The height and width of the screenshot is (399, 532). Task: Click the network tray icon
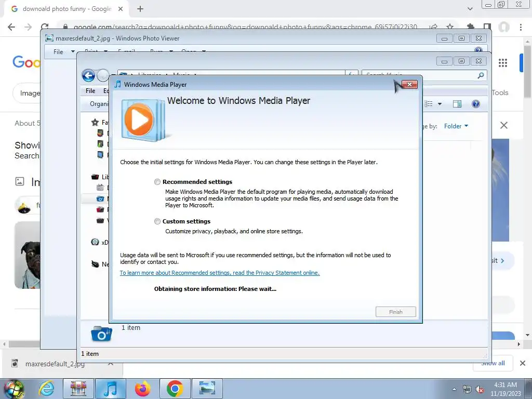point(467,389)
